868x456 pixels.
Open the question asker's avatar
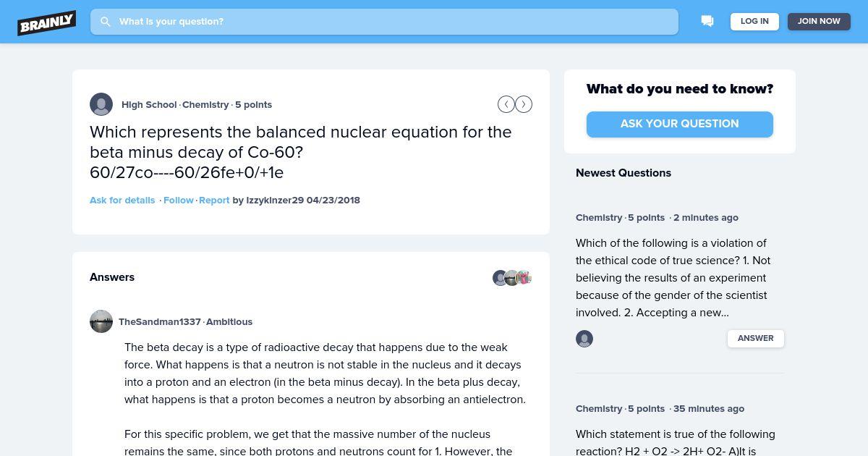tap(101, 104)
